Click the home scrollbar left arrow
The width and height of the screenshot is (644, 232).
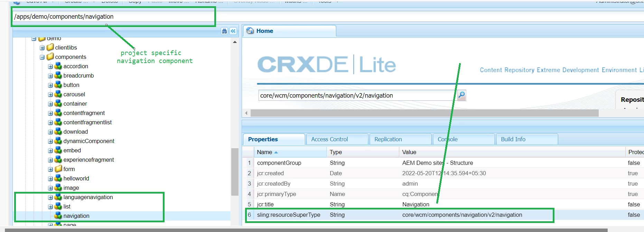(x=246, y=113)
